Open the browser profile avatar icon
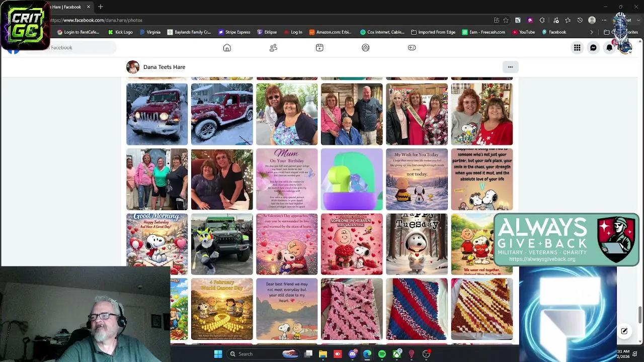The width and height of the screenshot is (644, 362). tap(592, 20)
